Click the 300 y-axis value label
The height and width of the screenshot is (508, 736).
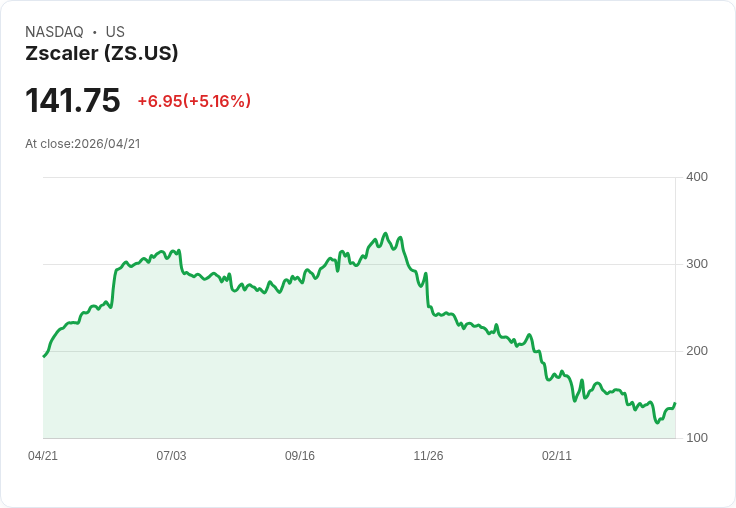(697, 264)
